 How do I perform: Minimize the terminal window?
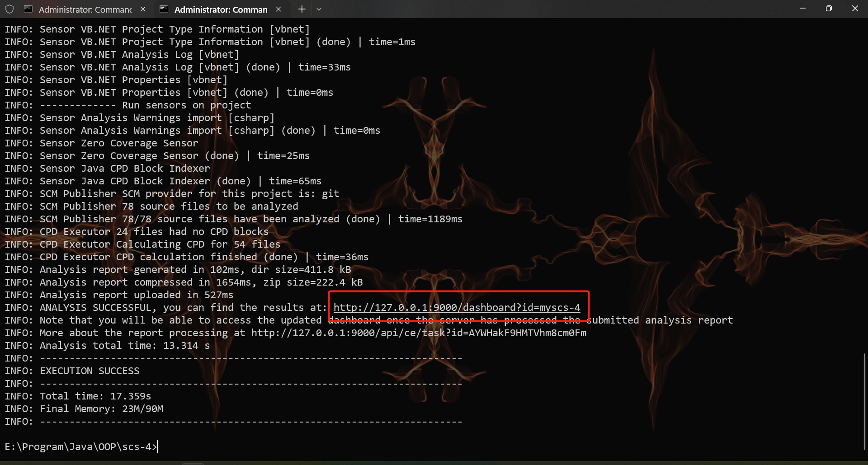802,9
